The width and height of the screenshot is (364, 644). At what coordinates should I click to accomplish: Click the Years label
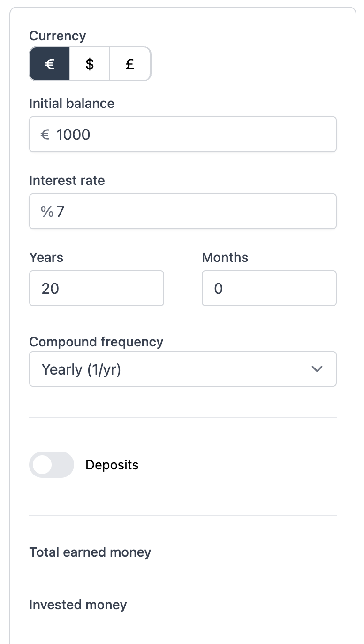pos(46,257)
